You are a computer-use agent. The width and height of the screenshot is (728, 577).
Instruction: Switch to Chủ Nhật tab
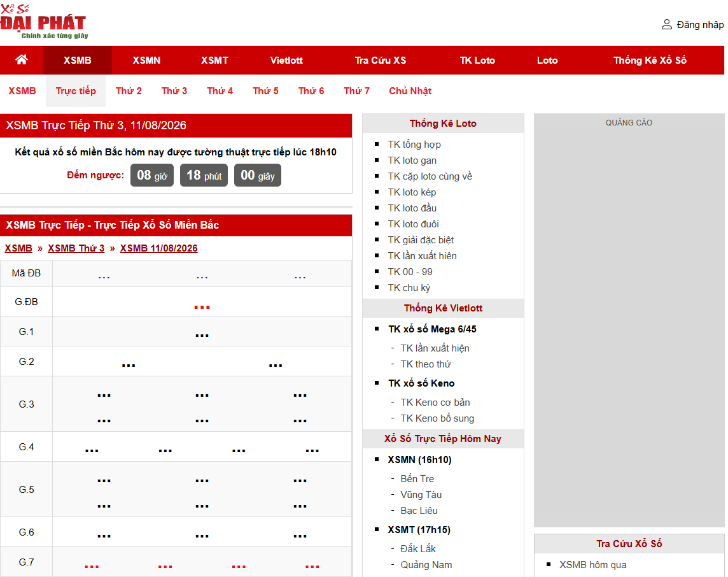coord(410,91)
